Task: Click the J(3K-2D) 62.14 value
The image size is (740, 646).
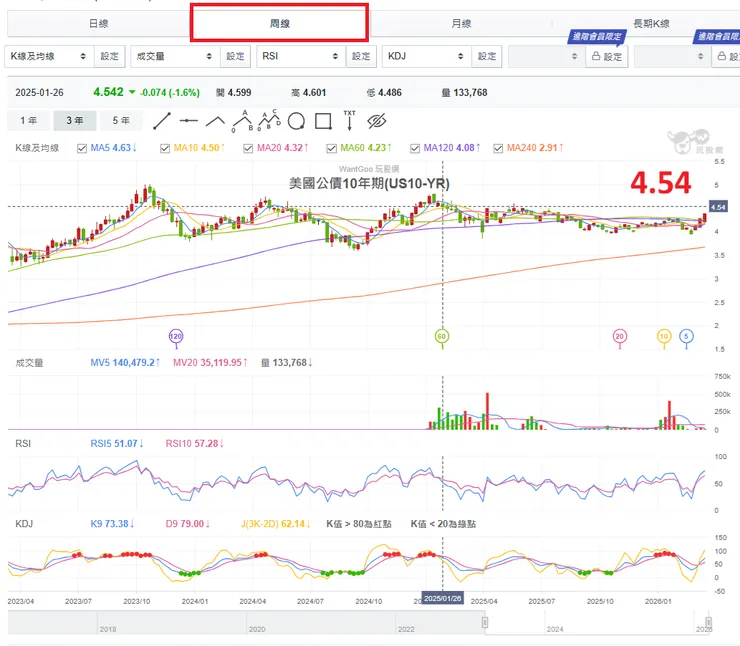Action: (x=276, y=524)
